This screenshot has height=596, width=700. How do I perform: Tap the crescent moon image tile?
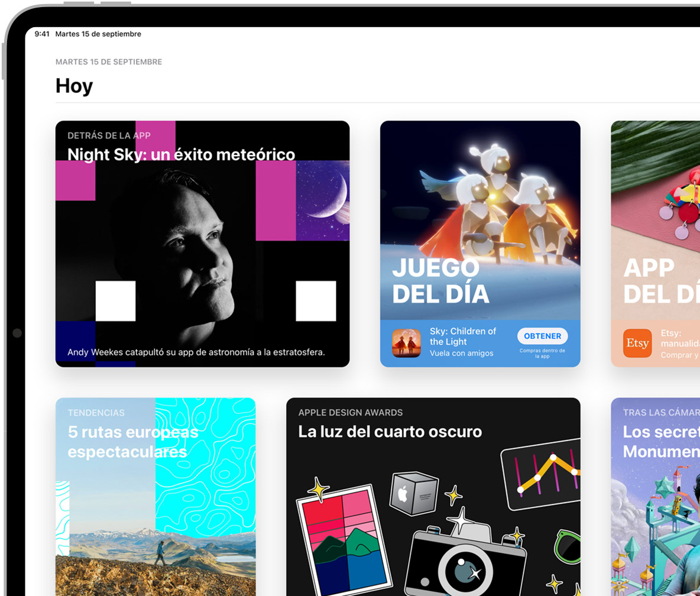[322, 200]
